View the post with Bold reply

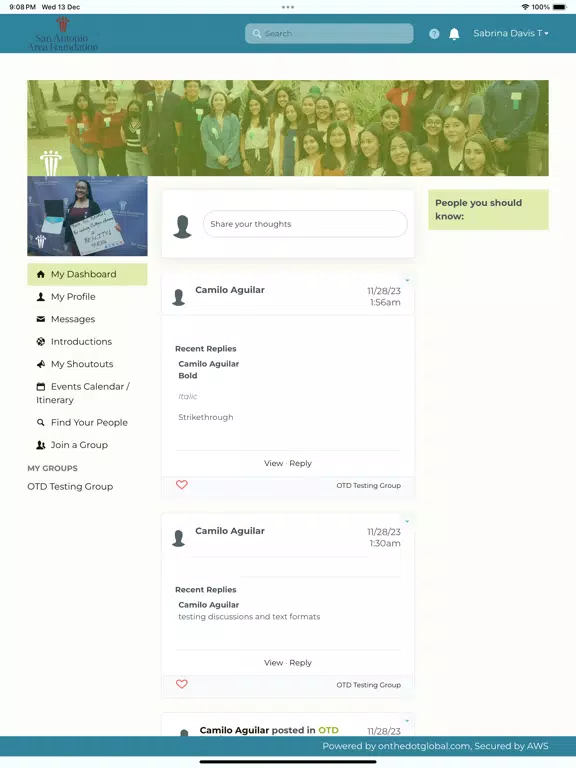click(273, 463)
